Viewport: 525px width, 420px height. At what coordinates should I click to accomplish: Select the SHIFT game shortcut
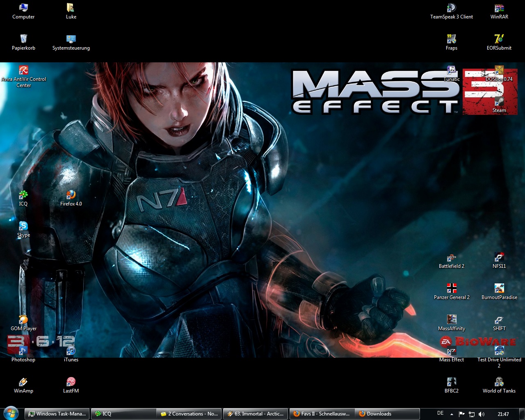(x=499, y=323)
